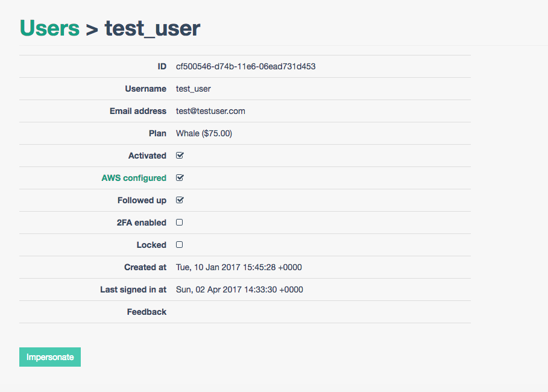Click the Created at timestamp value

click(239, 267)
